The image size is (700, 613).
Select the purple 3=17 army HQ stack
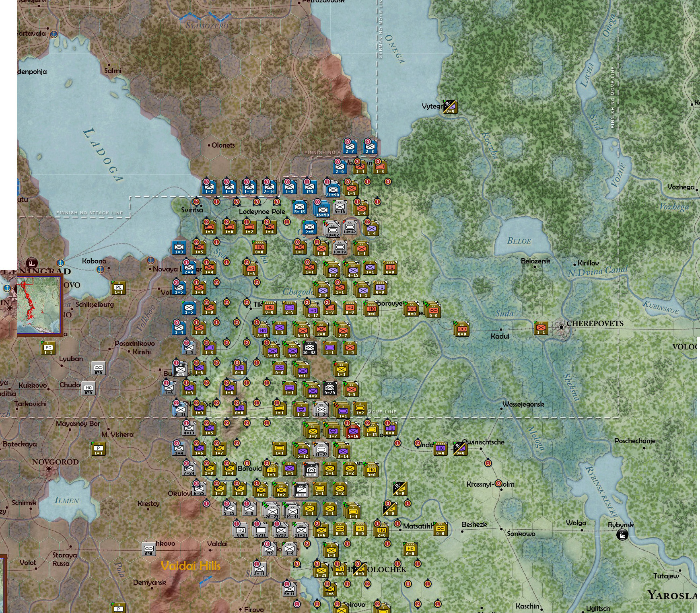313,310
